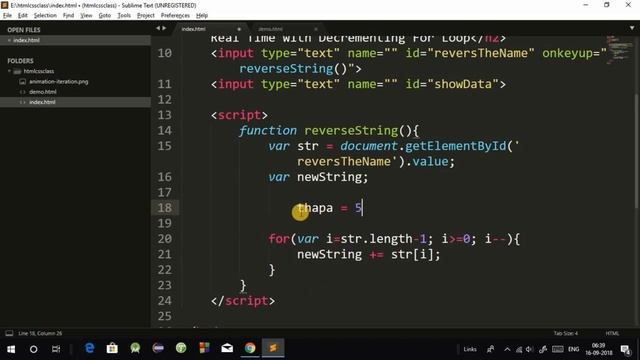Click the touch keyboard tray icon
The height and width of the screenshot is (360, 640).
tap(558, 349)
